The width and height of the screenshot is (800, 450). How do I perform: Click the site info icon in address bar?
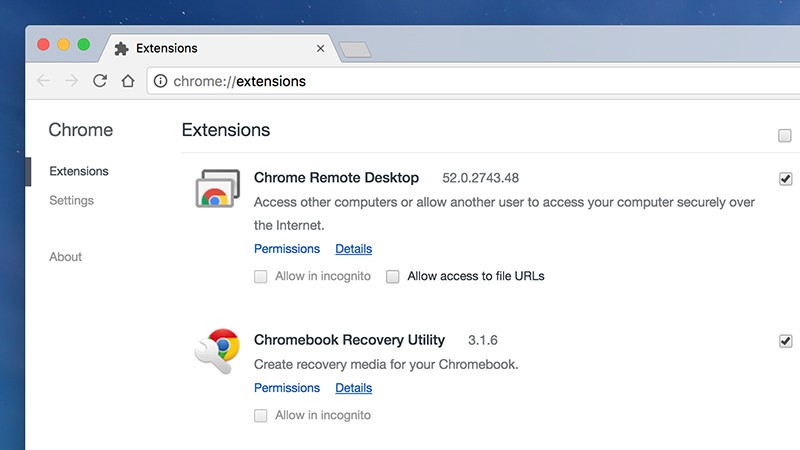click(161, 81)
